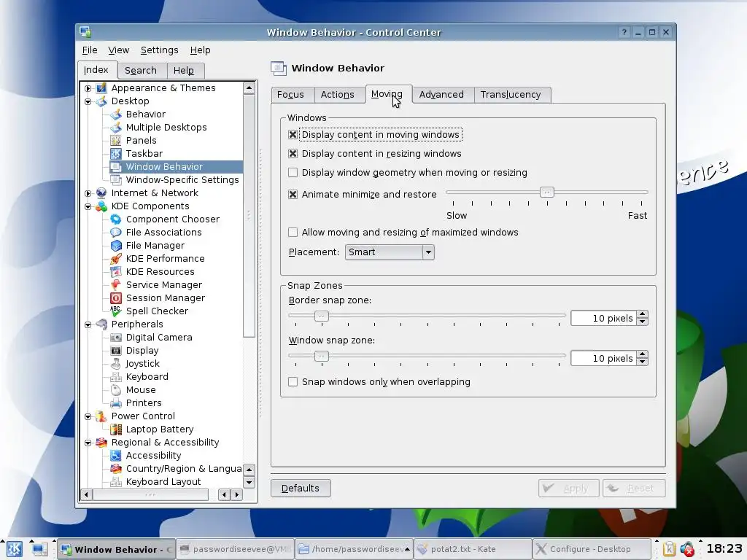
Task: Click the KDE Performance rocket icon
Action: [x=116, y=259]
